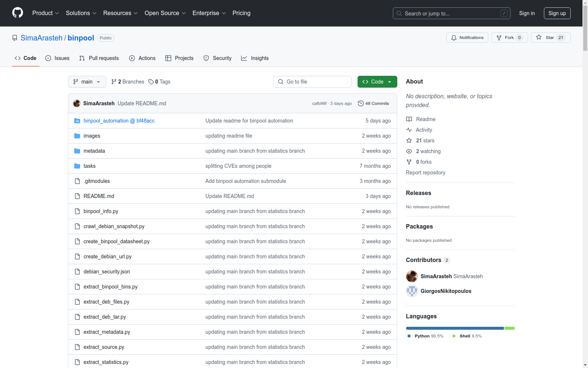Switch to the Insights tab
This screenshot has width=588, height=368.
[x=255, y=58]
